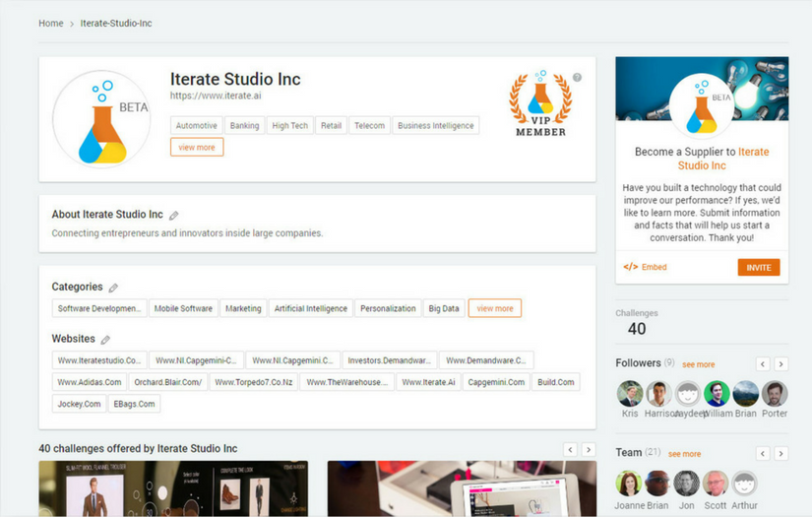The width and height of the screenshot is (812, 517).
Task: Click the Iterate Studio flask logo in the profile header
Action: (102, 119)
